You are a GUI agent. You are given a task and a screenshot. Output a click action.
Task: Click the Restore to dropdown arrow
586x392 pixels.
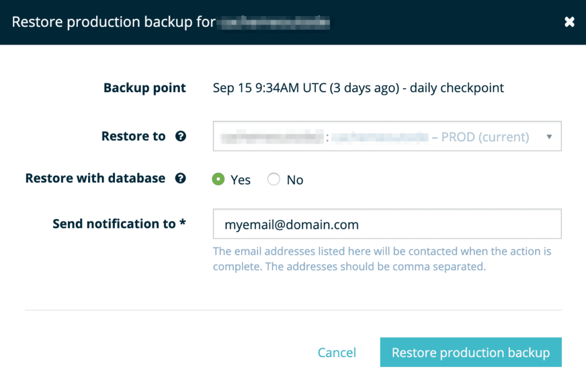click(x=549, y=137)
